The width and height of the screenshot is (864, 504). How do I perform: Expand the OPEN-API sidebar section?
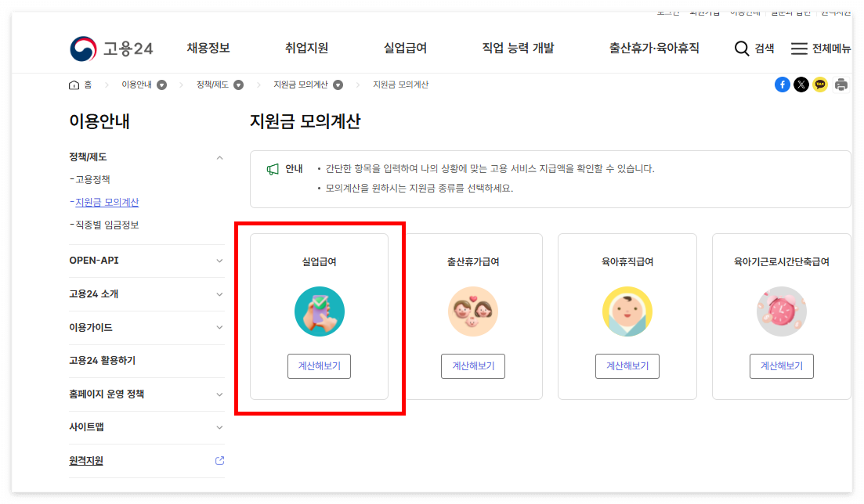pos(220,261)
